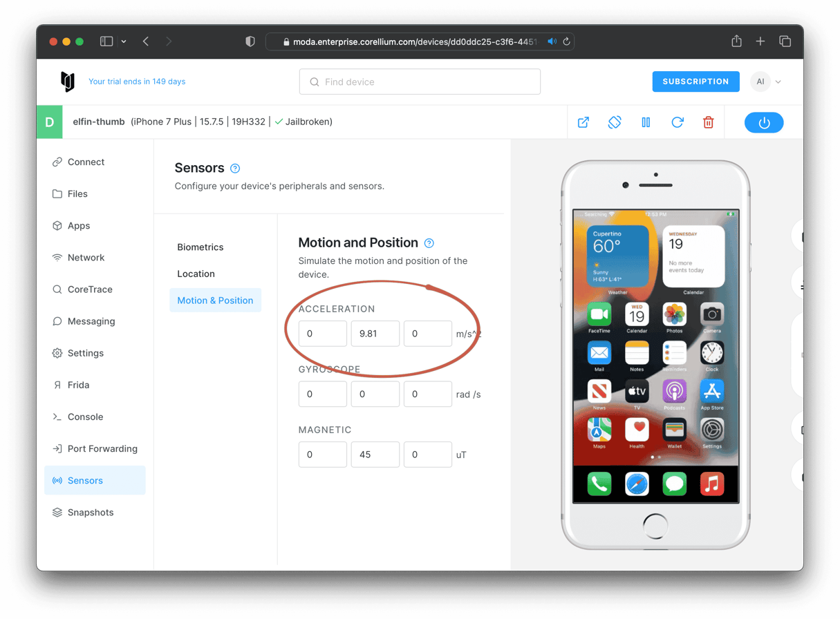
Task: Delete device using red trash icon
Action: click(708, 122)
